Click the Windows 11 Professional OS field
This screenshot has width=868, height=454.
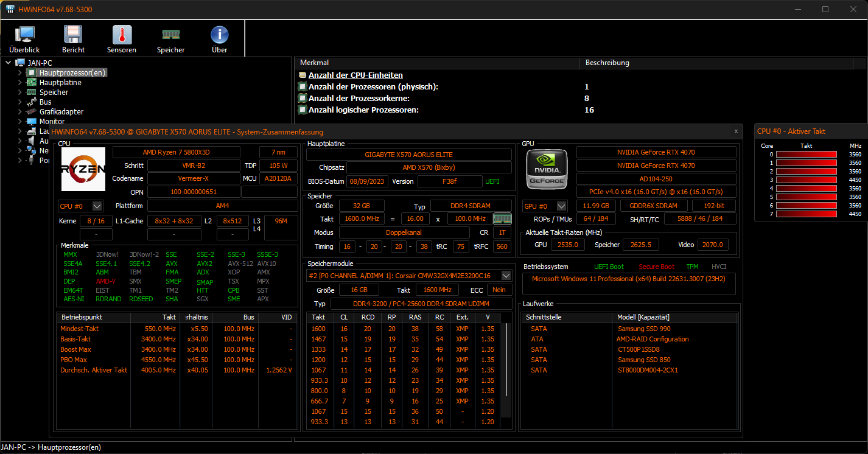(629, 284)
